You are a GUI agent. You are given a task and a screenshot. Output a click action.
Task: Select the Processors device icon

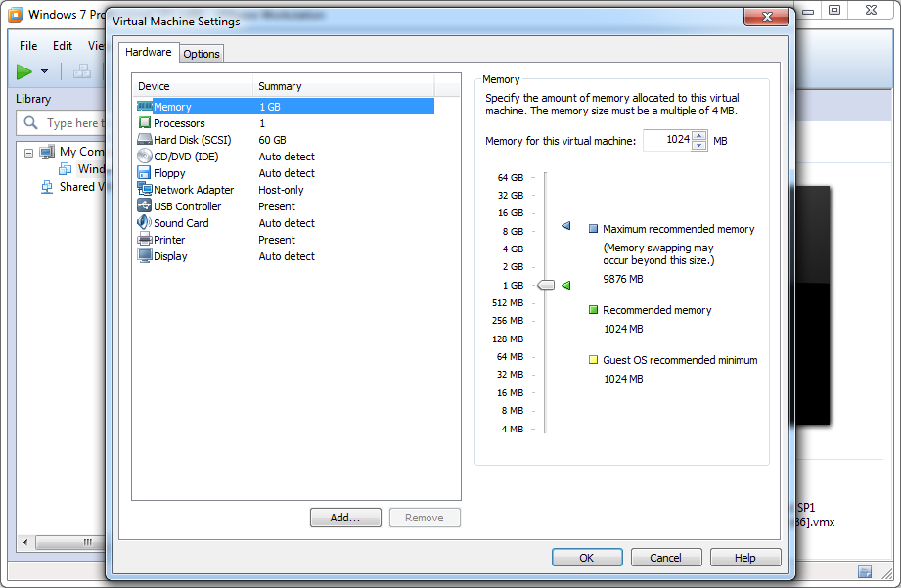coord(145,123)
